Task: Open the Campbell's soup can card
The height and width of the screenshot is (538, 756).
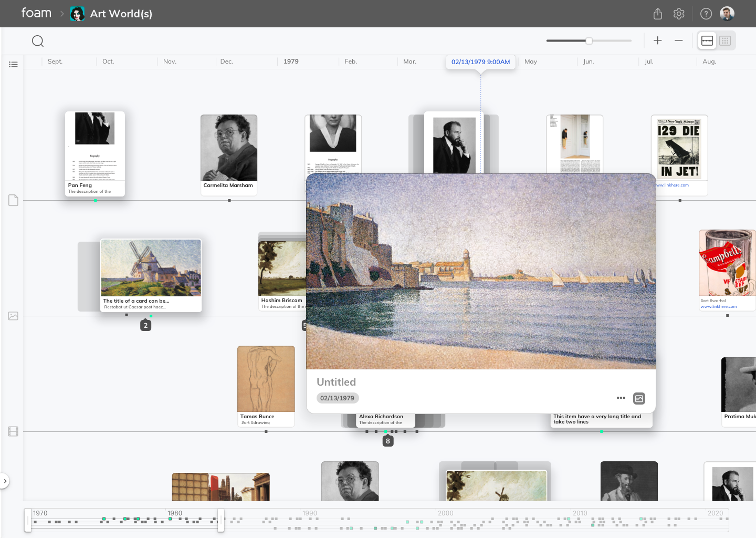Action: click(728, 270)
